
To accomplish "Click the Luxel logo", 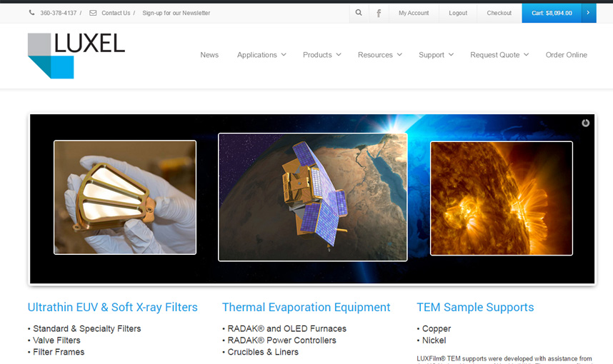I will click(76, 56).
